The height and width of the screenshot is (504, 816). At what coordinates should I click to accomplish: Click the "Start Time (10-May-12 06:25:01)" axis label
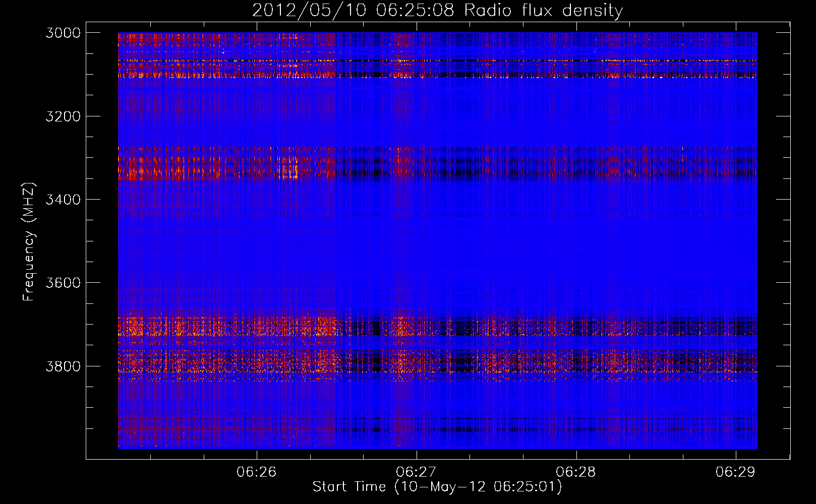pos(437,487)
